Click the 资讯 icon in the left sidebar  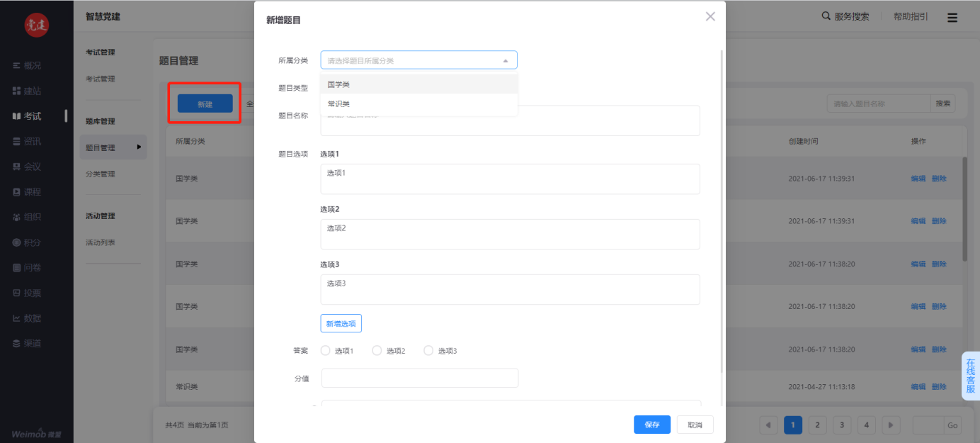point(17,141)
